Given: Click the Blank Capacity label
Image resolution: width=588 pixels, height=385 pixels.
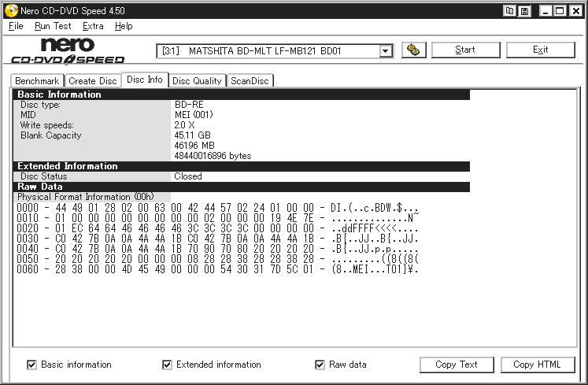Looking at the screenshot, I should (x=50, y=135).
